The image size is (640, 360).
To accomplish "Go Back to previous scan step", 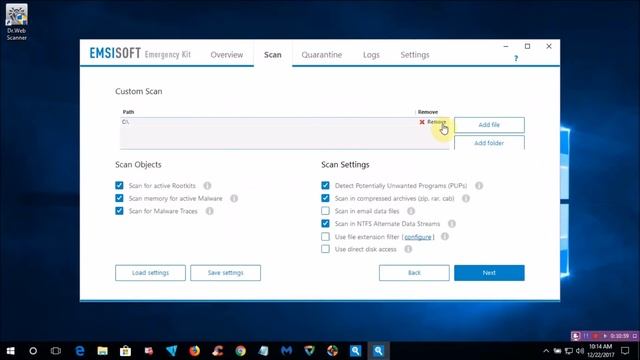I will tap(414, 273).
